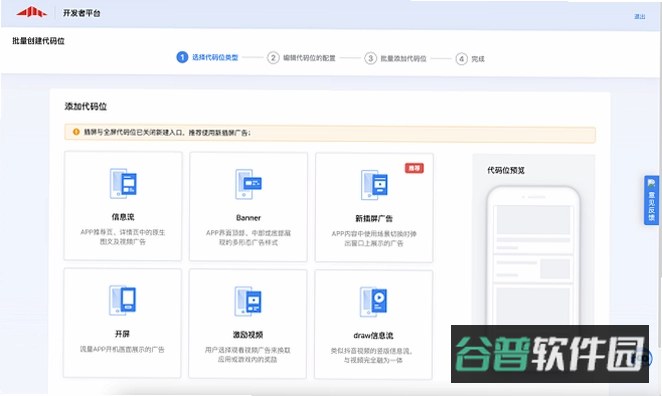This screenshot has height=396, width=662.
Task: Click the red 推荐 badge on 新插屏广告
Action: coord(414,168)
